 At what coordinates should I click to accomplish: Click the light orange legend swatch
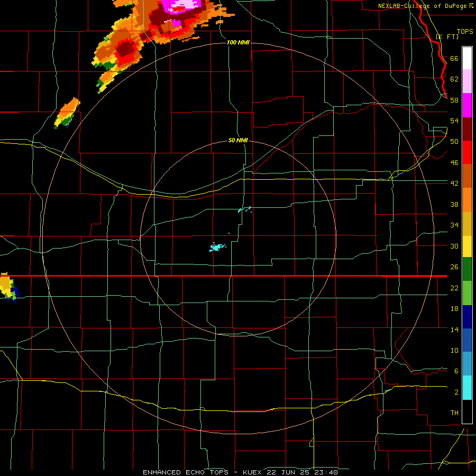tap(467, 200)
